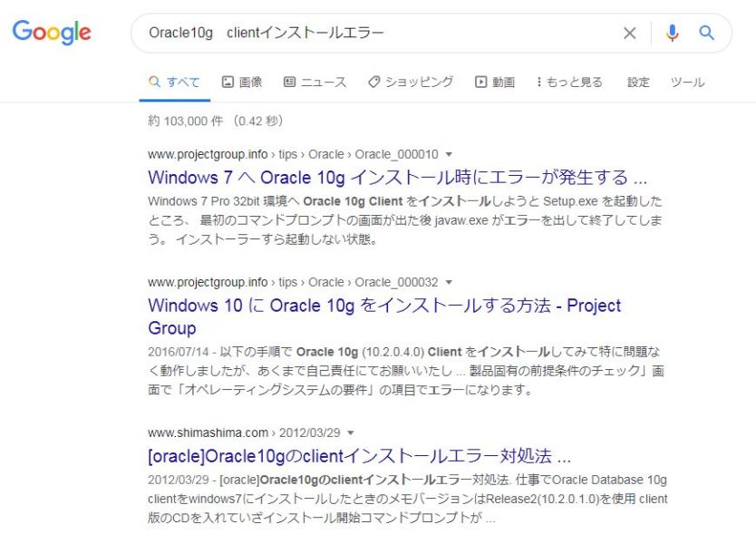Click the play icon on the 動画 tab
Image resolution: width=756 pixels, height=544 pixels.
[480, 82]
